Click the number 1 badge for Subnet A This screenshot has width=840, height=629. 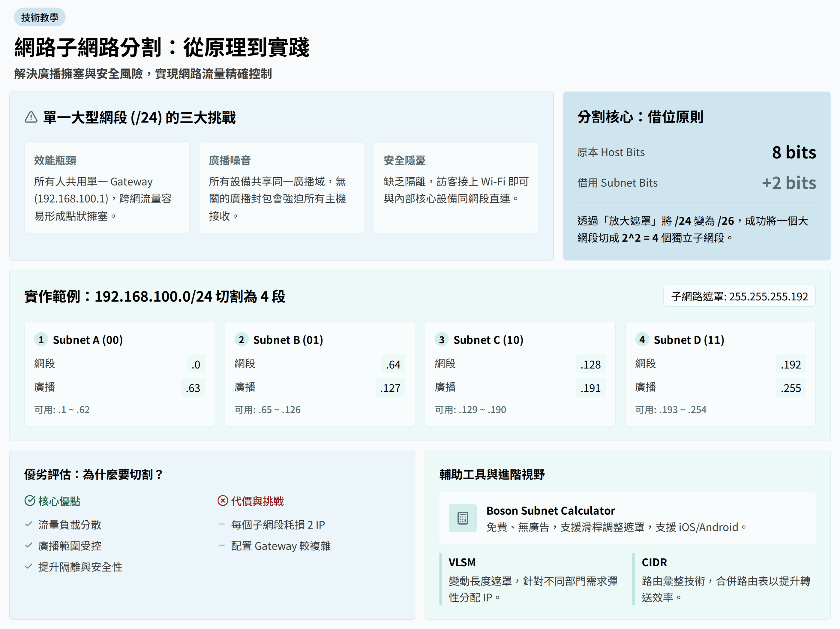click(41, 340)
